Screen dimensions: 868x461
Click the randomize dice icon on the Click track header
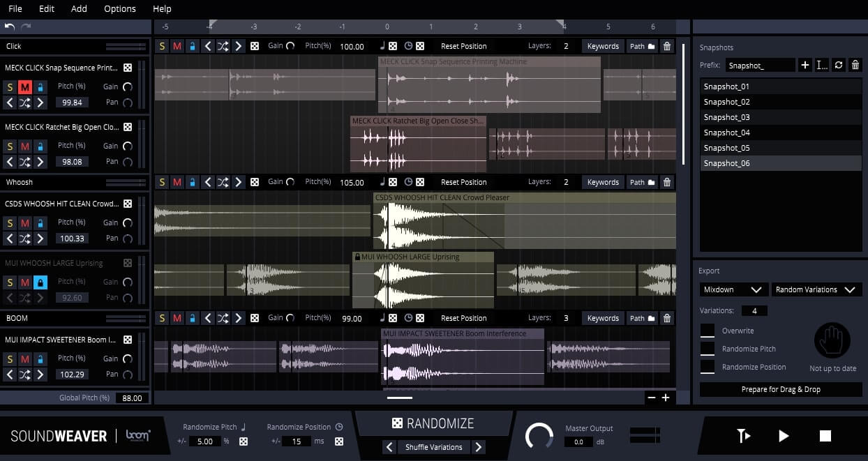coord(254,46)
